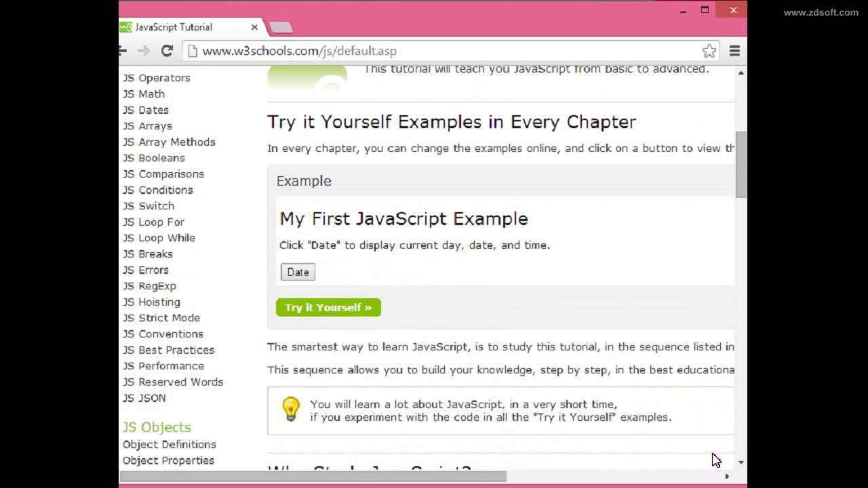868x488 pixels.
Task: Minimize the browser window
Action: [684, 10]
